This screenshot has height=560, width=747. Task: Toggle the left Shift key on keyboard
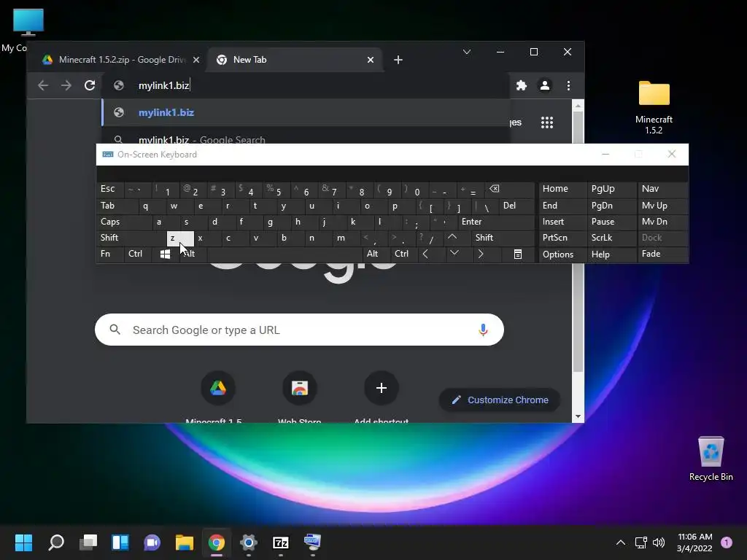[131, 238]
